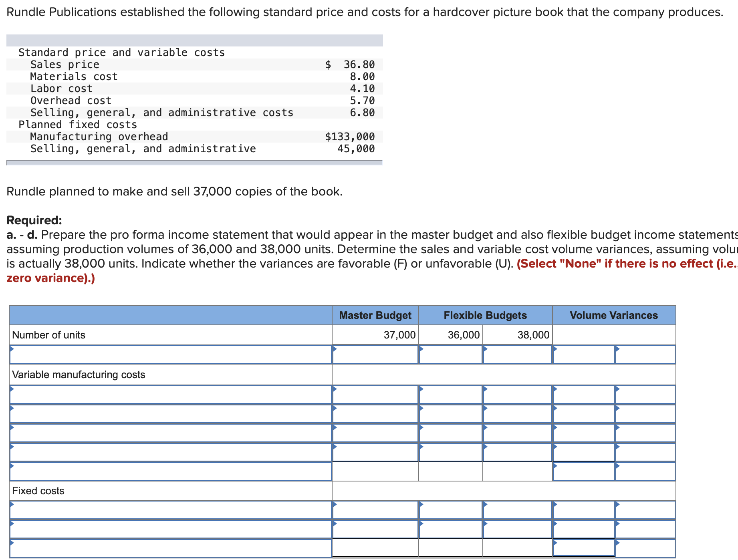Screen dimensions: 738x560
Task: Click variance amount cell in third row under Fixed costs
Action: click(x=584, y=548)
